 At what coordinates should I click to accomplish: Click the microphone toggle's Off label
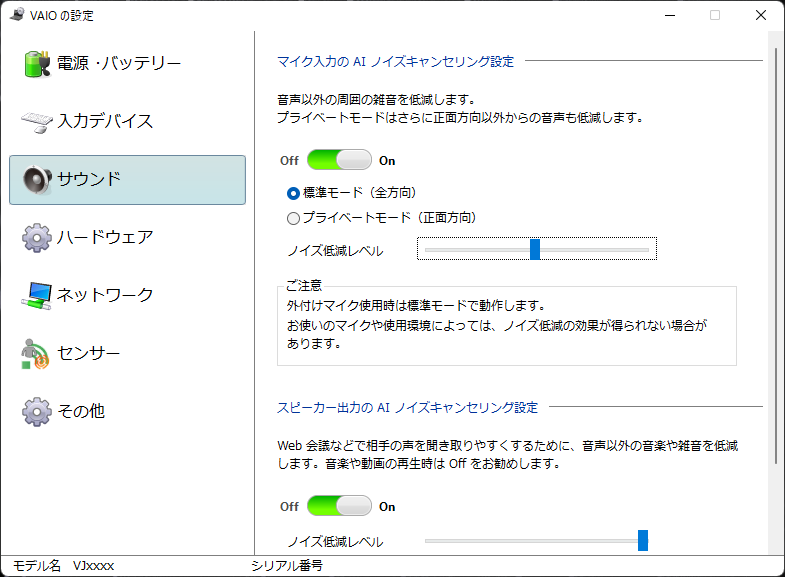[x=289, y=161]
